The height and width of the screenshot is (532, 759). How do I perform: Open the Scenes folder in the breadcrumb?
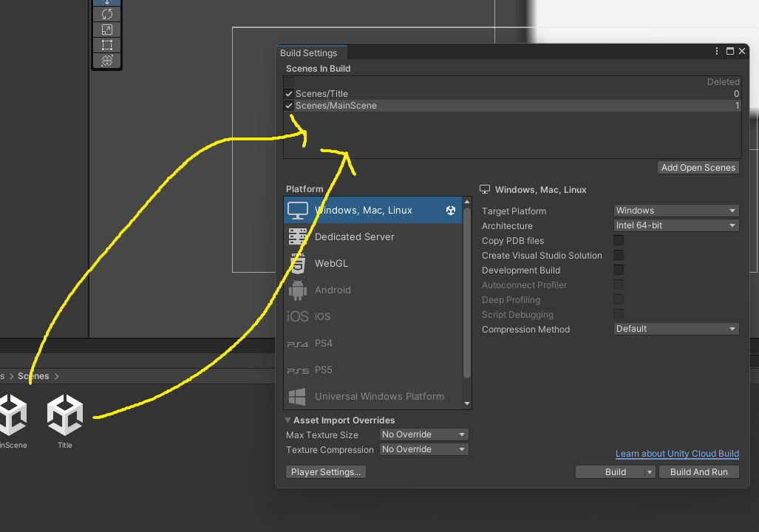[x=33, y=376]
